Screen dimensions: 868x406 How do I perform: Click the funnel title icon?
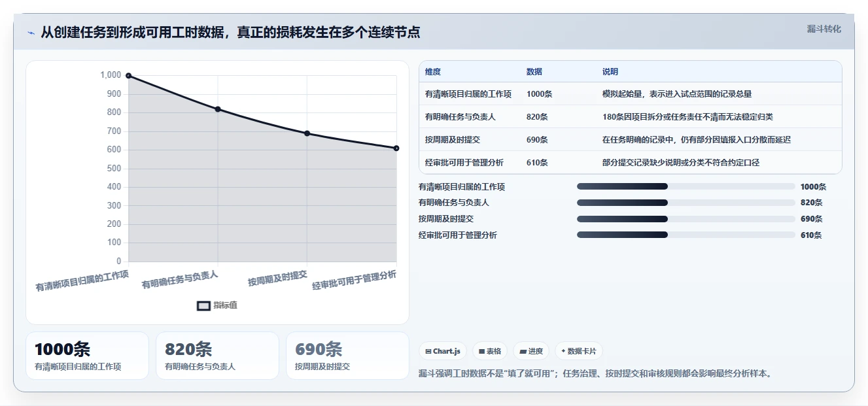click(31, 33)
